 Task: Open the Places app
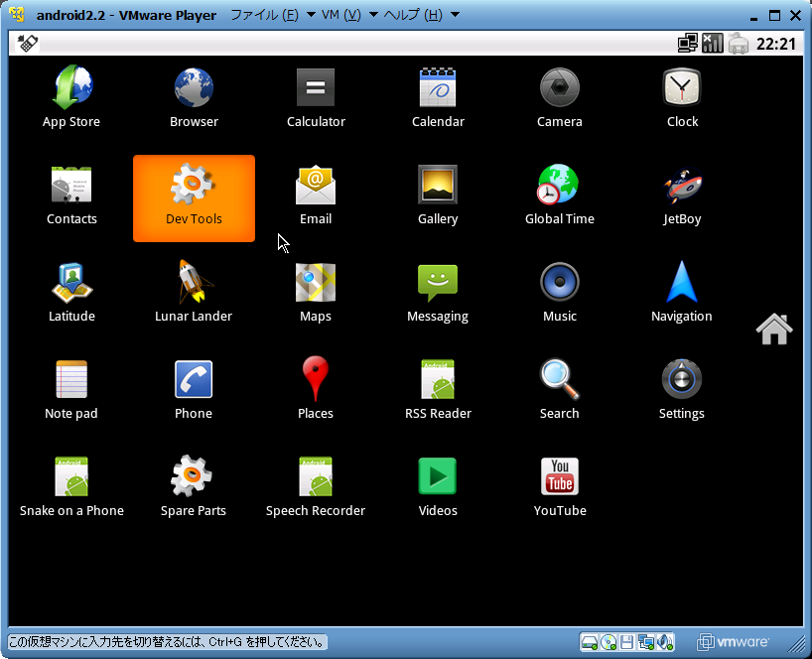pos(316,390)
